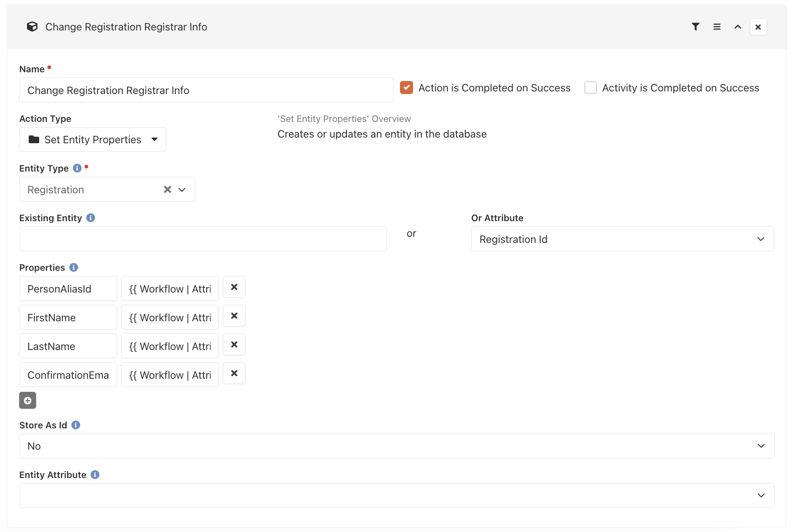
Task: Clear the Registration entity type selection
Action: (x=168, y=189)
